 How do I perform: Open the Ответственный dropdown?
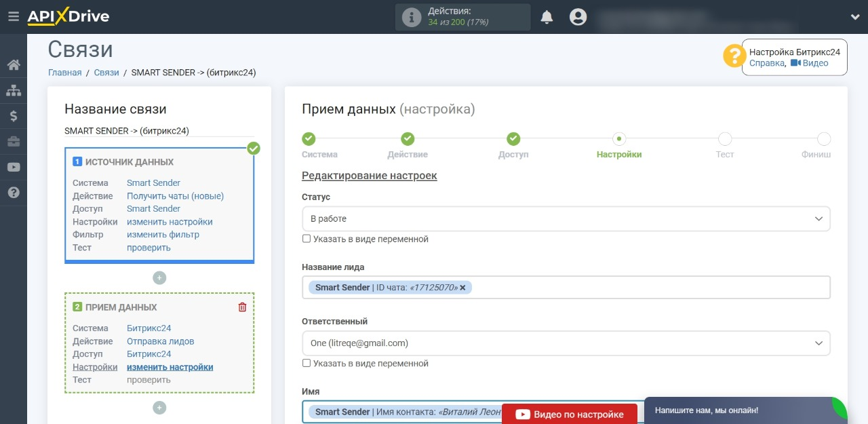click(x=566, y=343)
